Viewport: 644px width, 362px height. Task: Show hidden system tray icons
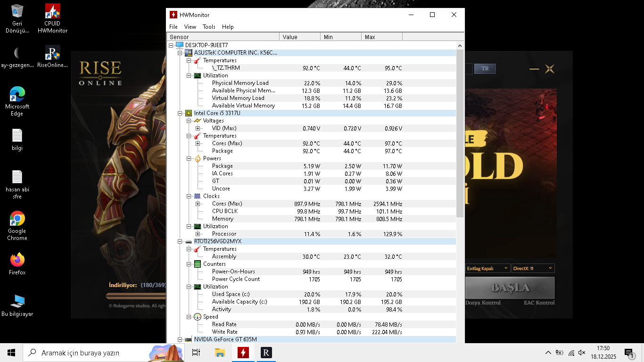[x=548, y=353]
